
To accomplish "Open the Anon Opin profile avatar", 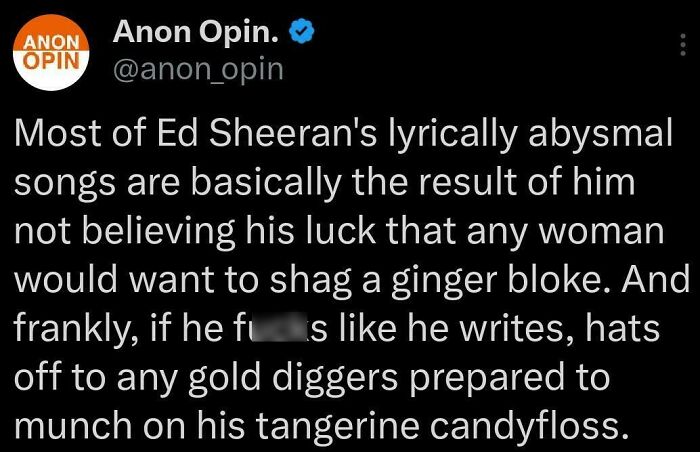I will (x=51, y=52).
